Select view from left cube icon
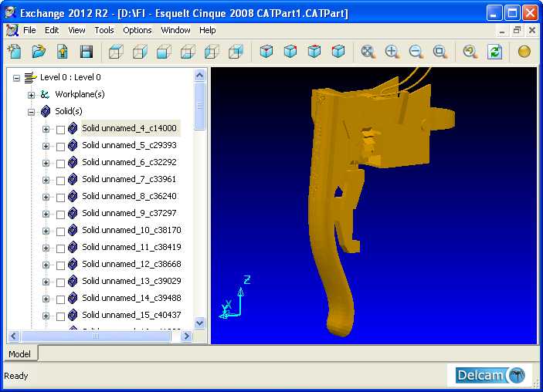 click(212, 52)
